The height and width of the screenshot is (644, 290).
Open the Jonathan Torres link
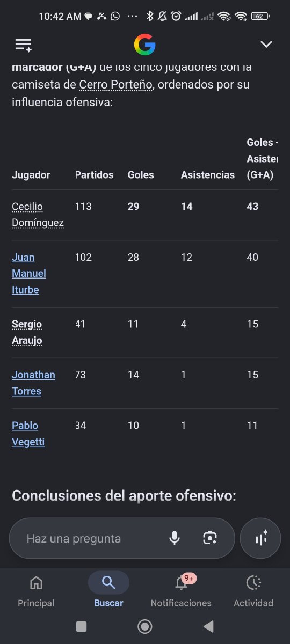(x=33, y=383)
